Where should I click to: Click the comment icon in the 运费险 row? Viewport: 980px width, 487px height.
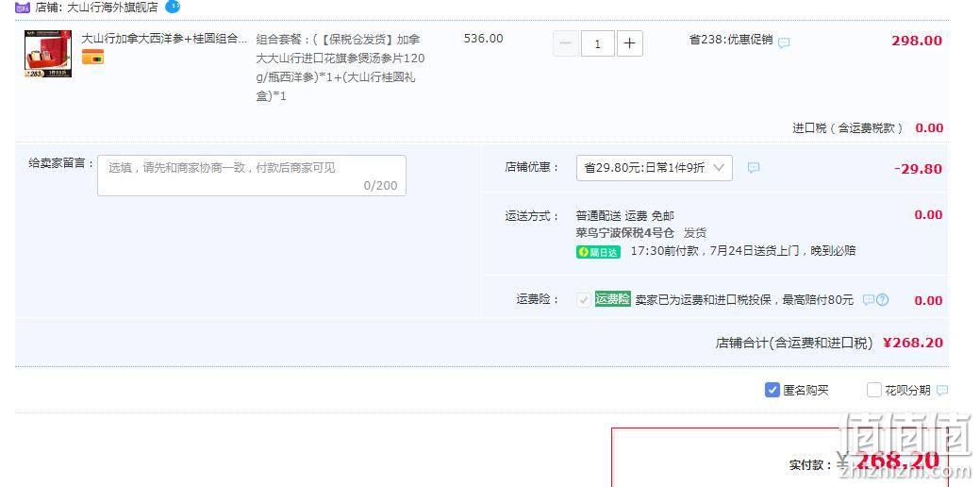[x=868, y=299]
